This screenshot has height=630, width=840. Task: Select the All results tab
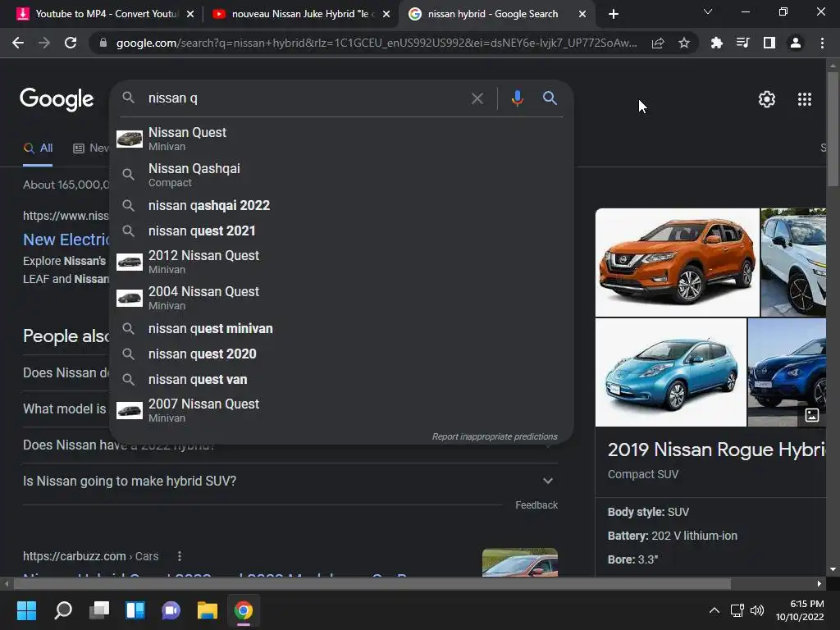(38, 148)
